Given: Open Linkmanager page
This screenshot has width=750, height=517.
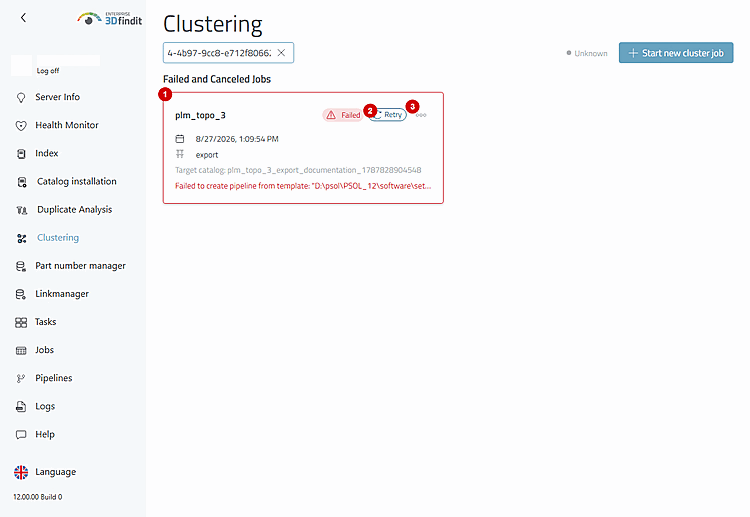Looking at the screenshot, I should tap(62, 294).
